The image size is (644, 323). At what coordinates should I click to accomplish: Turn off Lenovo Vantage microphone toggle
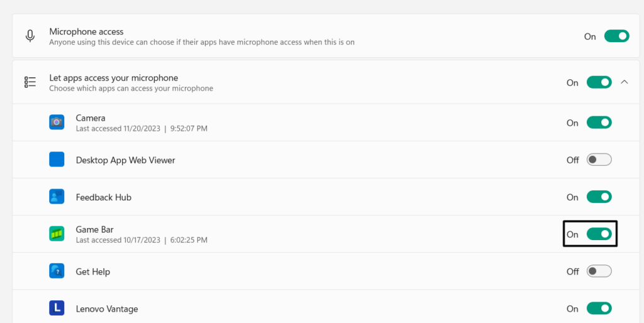click(x=599, y=309)
